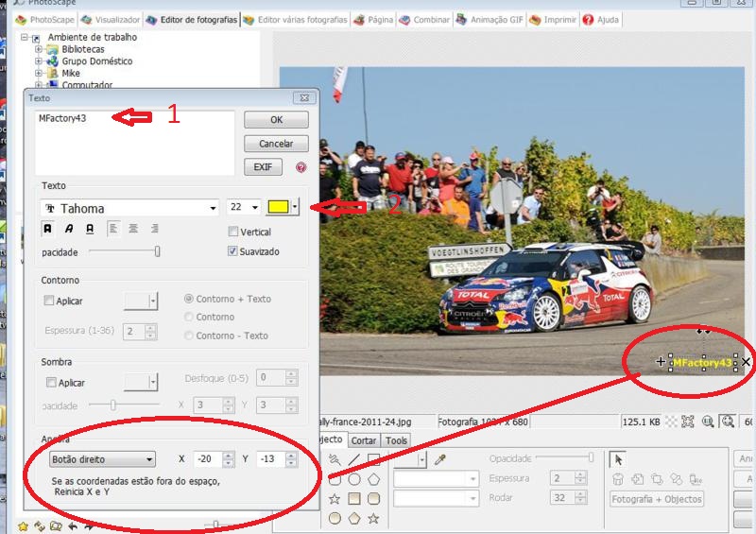Screen dimensions: 756x534
Task: Select the outline star shape in third row
Action: [335, 499]
